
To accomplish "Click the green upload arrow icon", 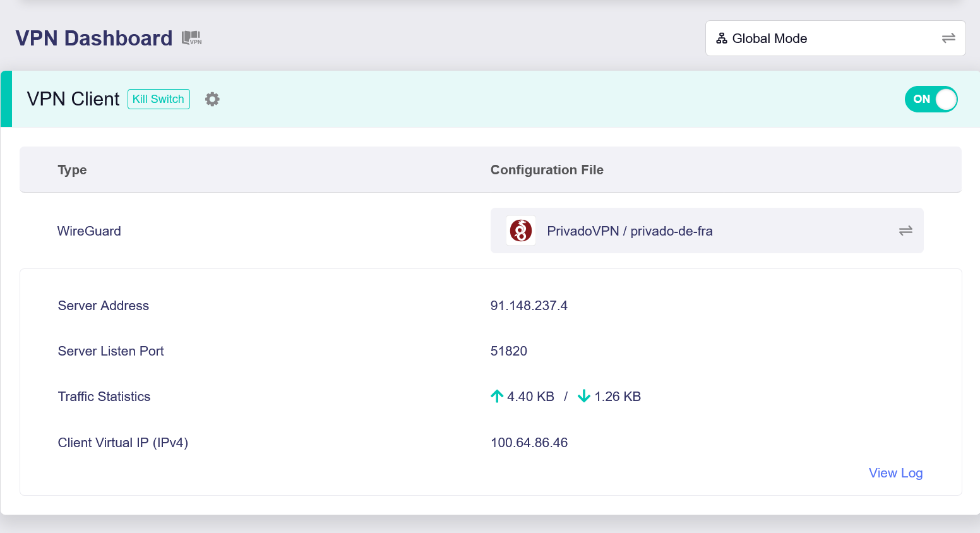I will [x=497, y=397].
